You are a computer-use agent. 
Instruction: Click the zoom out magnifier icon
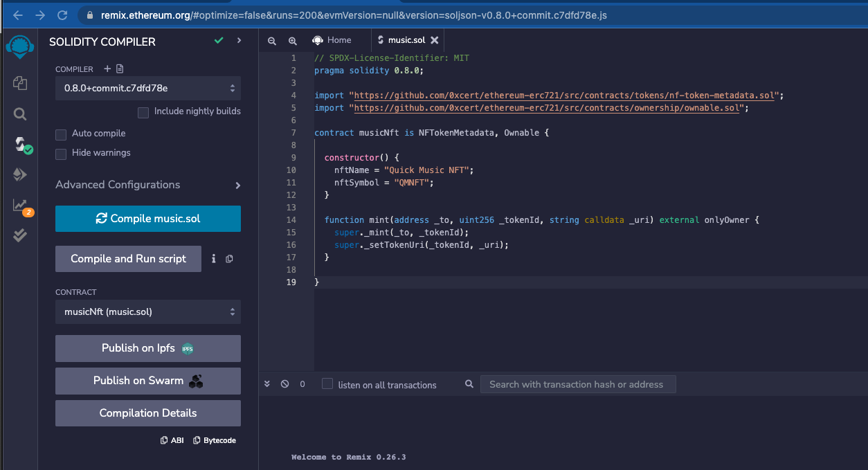click(271, 41)
